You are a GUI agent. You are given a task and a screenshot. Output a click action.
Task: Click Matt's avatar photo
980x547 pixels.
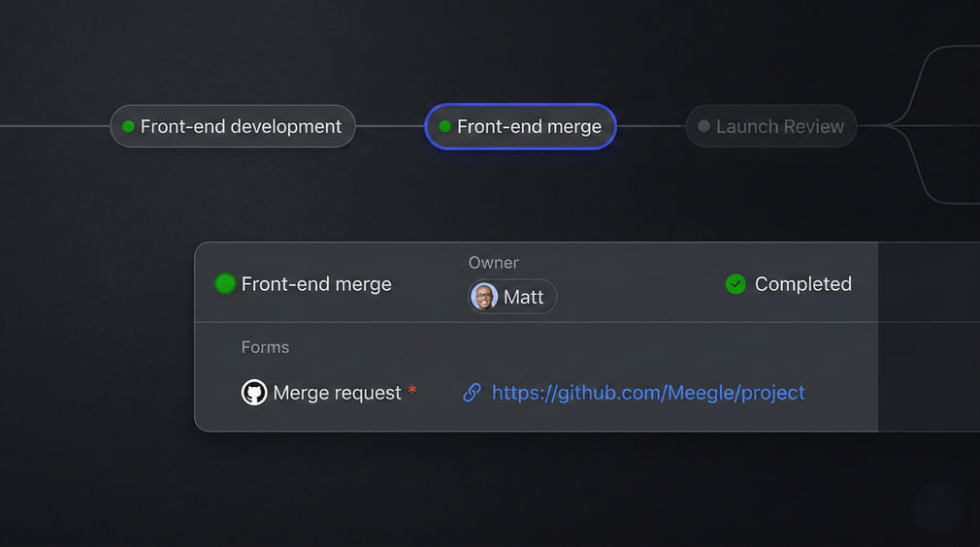pos(484,297)
